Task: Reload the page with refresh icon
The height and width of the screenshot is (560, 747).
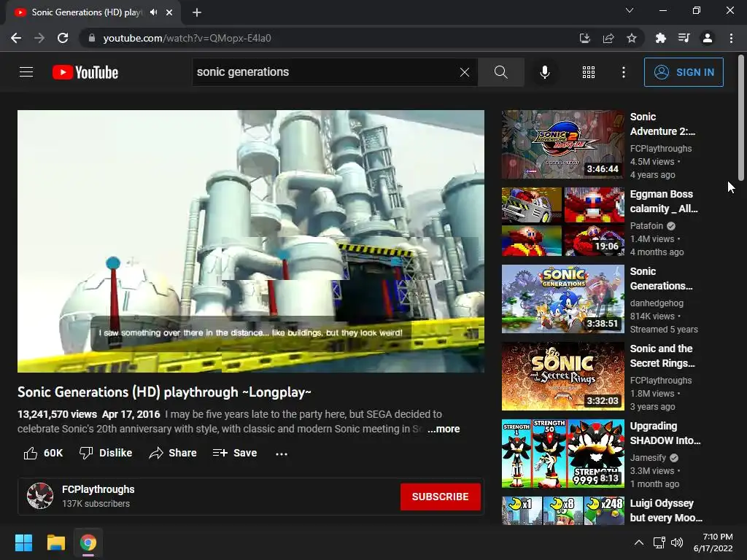Action: [x=63, y=38]
